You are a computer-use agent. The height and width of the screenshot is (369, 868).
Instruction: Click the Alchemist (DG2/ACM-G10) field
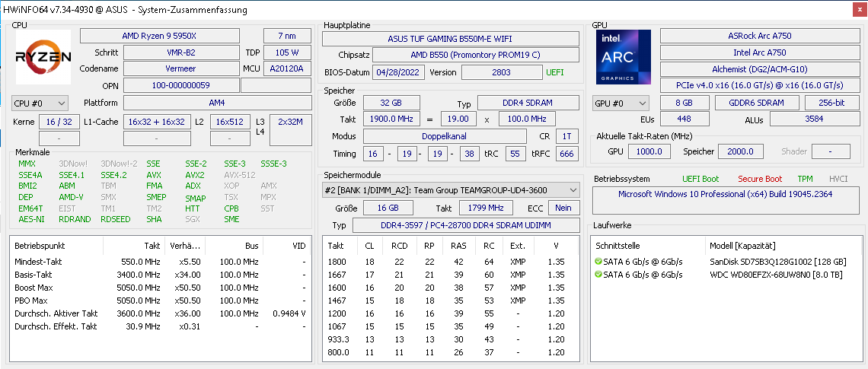tap(760, 69)
